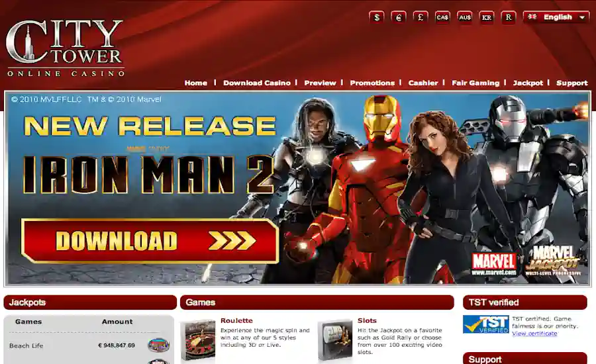This screenshot has width=596, height=364.
Task: Click the Support section header
Action: point(525,358)
